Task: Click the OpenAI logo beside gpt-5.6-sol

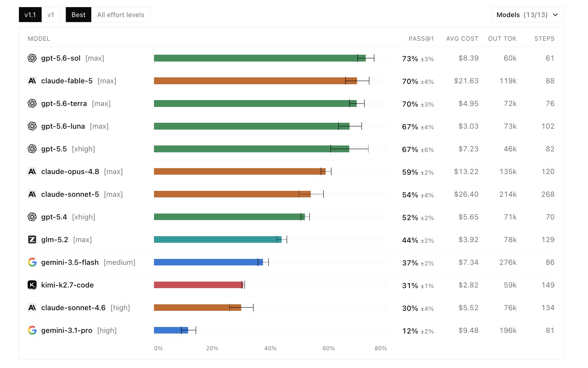Action: click(x=32, y=58)
